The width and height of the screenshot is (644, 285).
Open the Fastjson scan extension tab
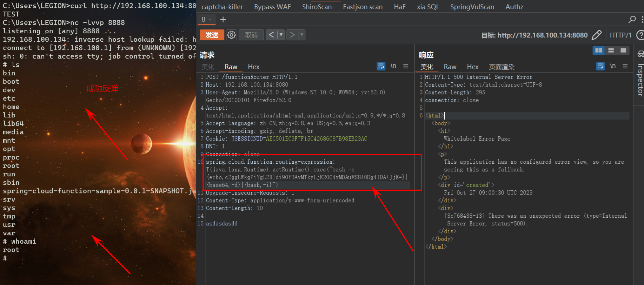pos(363,7)
